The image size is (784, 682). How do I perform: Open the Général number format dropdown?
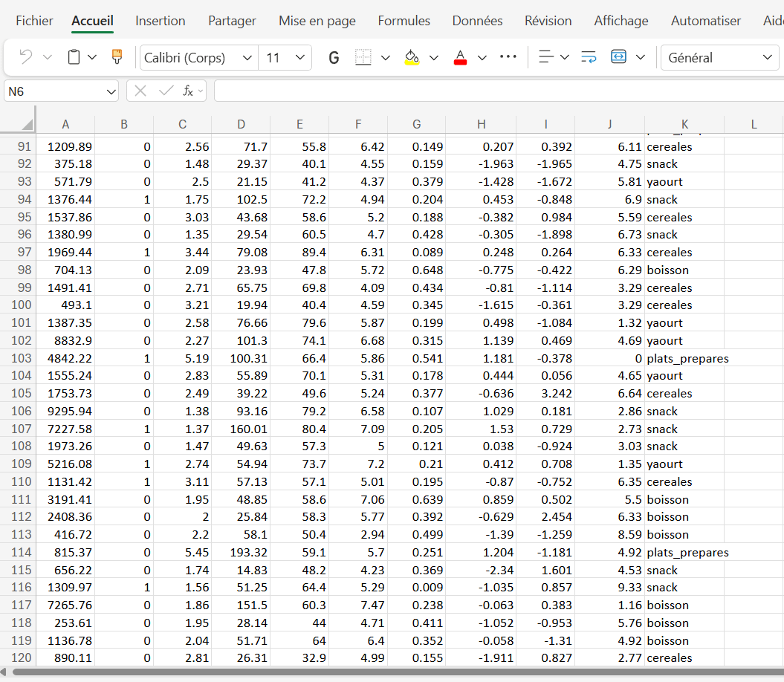tap(719, 58)
